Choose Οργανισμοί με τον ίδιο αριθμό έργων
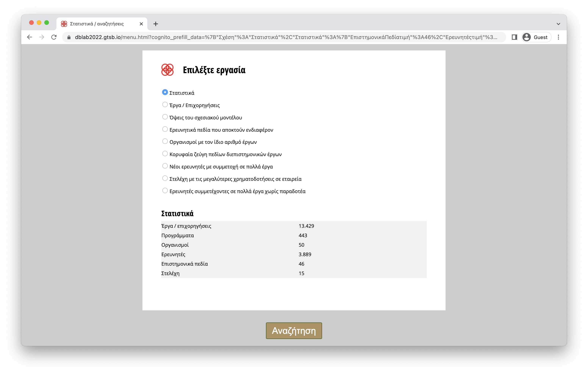The image size is (588, 374). coord(165,142)
